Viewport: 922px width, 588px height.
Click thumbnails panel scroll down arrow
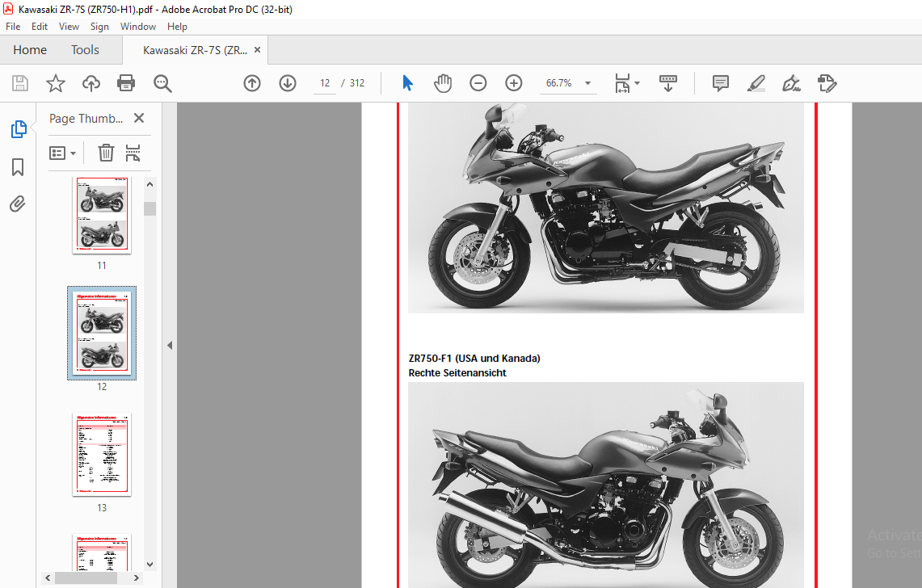150,565
